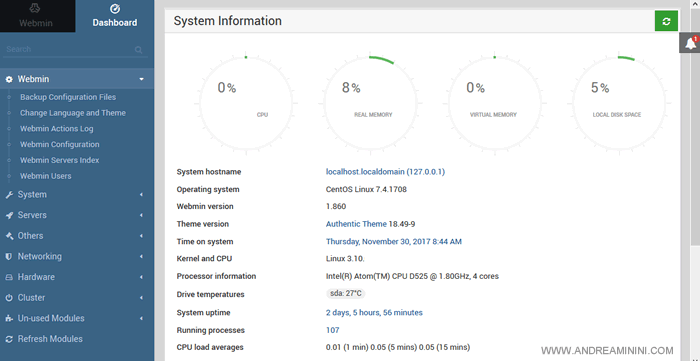Image resolution: width=700 pixels, height=361 pixels.
Task: Click the System Information heading
Action: 228,21
